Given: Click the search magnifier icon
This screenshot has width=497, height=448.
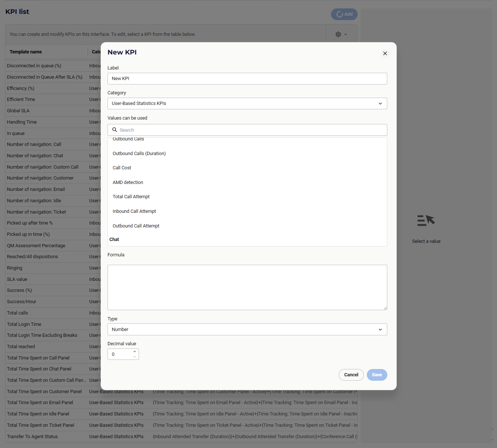Looking at the screenshot, I should click(114, 130).
